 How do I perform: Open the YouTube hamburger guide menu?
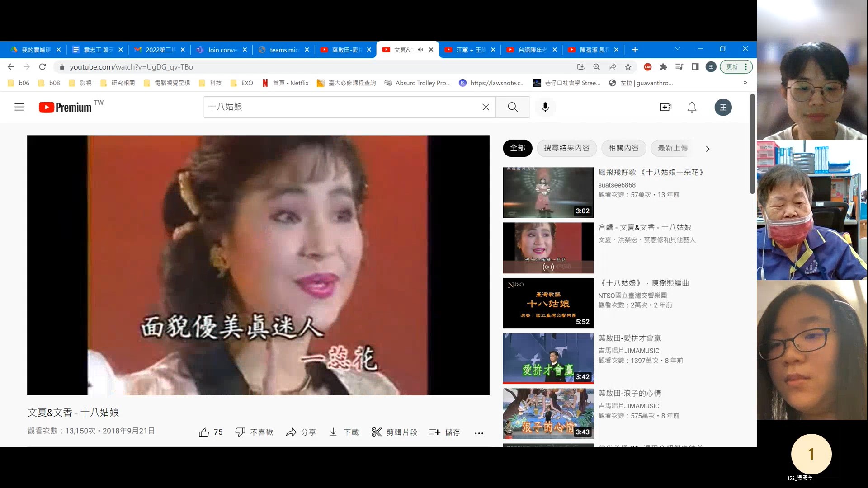tap(19, 107)
